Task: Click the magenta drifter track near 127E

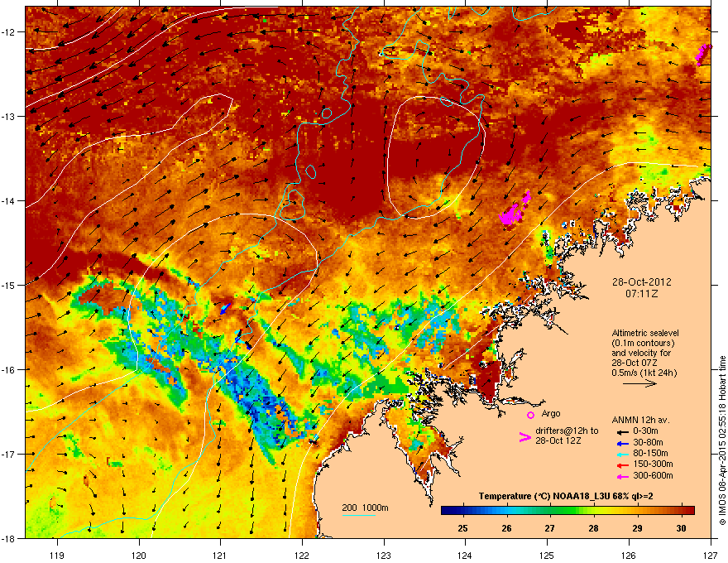Action: pyautogui.click(x=703, y=55)
